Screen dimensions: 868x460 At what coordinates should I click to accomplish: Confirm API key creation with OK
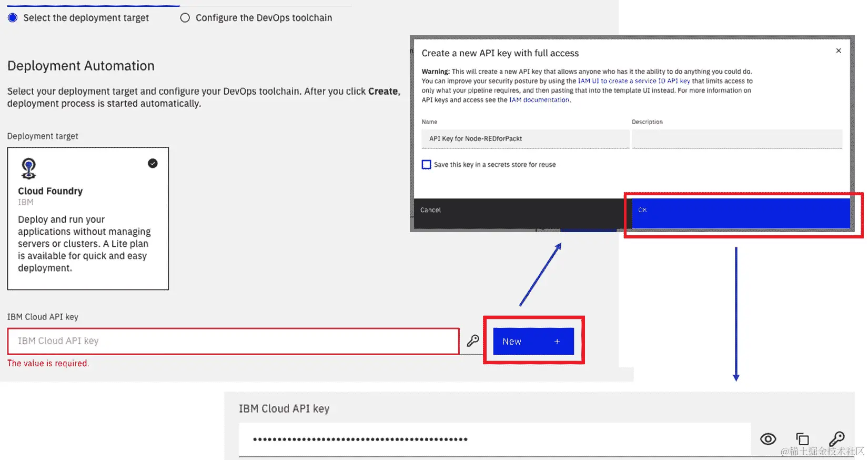[x=741, y=213]
